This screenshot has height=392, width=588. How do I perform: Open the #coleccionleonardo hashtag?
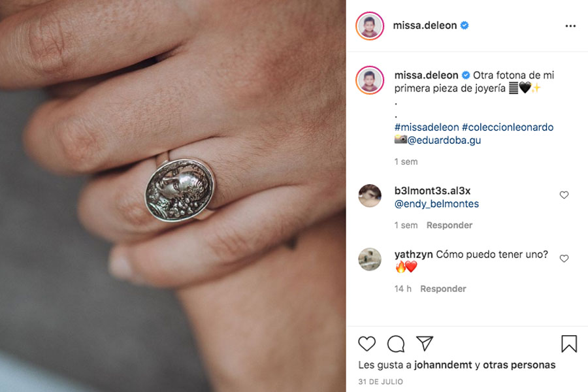tap(508, 127)
